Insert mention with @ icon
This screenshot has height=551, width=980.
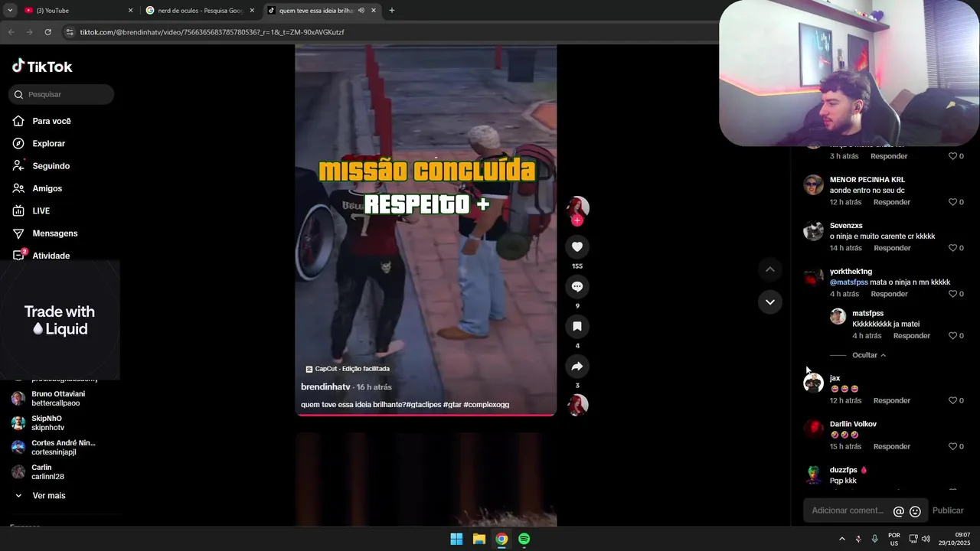click(x=899, y=511)
